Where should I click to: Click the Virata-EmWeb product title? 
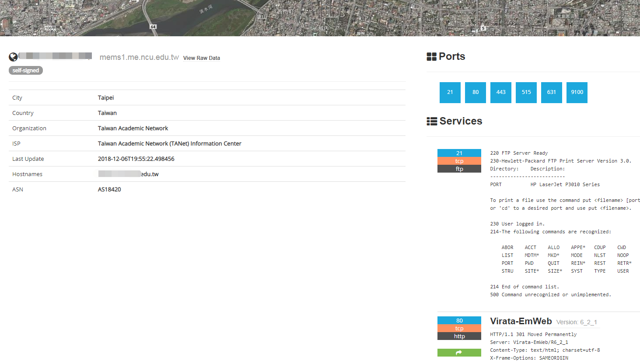pyautogui.click(x=521, y=321)
